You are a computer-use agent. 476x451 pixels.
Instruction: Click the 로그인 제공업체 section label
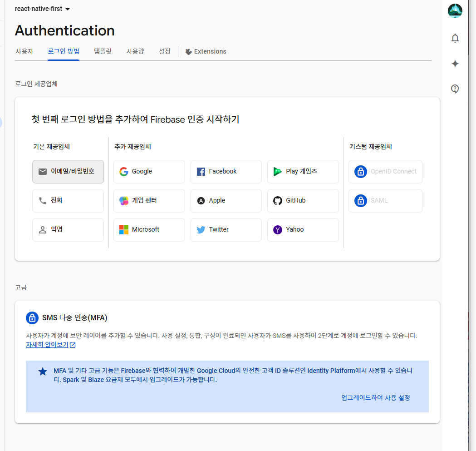[x=36, y=84]
